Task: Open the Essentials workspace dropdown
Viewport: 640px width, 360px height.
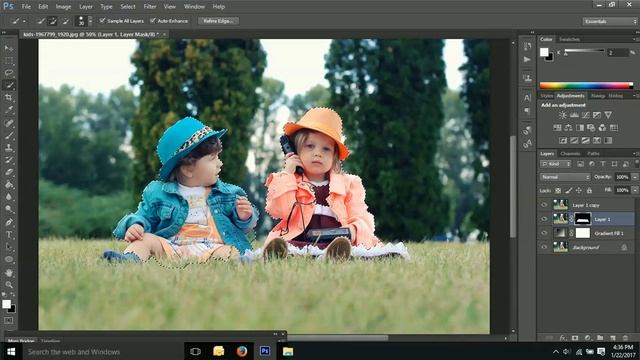Action: 609,21
